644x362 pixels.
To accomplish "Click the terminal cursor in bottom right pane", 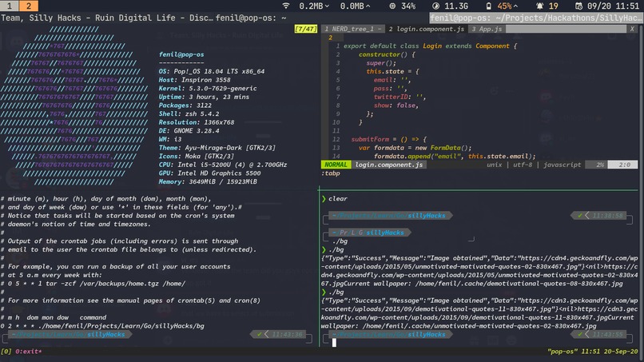I will pos(334,343).
